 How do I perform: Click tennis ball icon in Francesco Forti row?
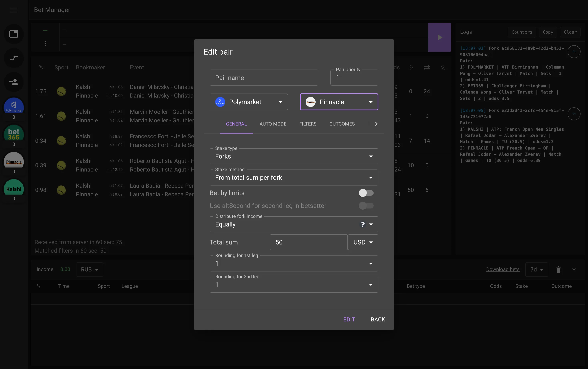(x=61, y=141)
